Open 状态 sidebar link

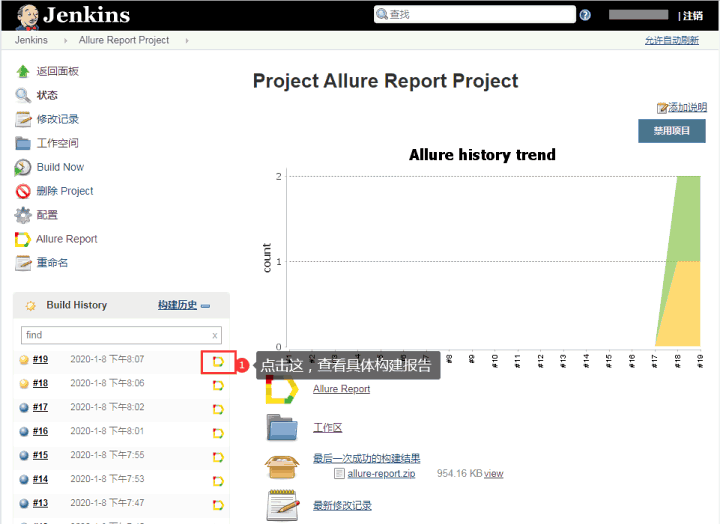pos(47,95)
